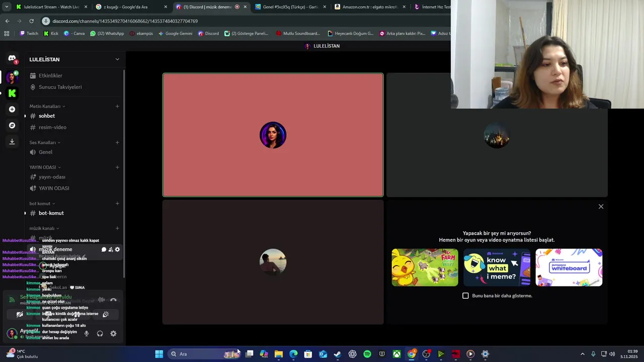Open Spotify from the taskbar

tap(367, 354)
